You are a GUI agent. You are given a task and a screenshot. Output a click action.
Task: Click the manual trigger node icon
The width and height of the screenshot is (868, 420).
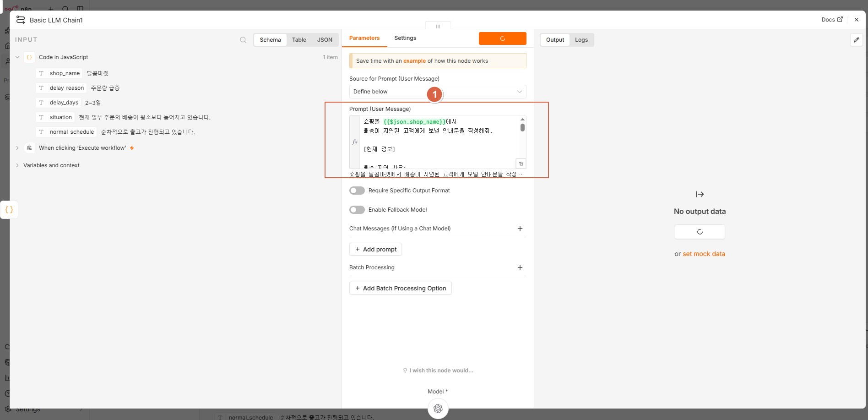click(29, 148)
